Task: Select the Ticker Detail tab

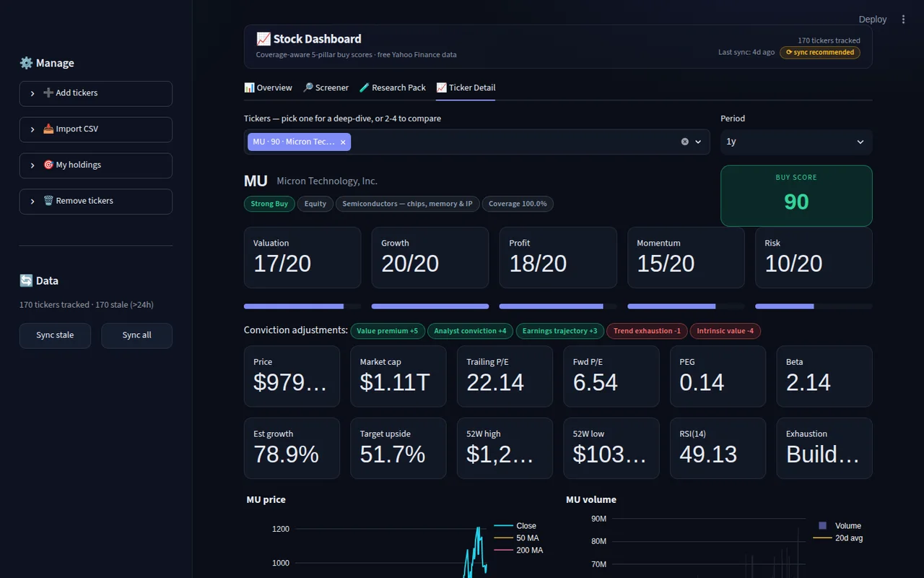Action: (466, 87)
